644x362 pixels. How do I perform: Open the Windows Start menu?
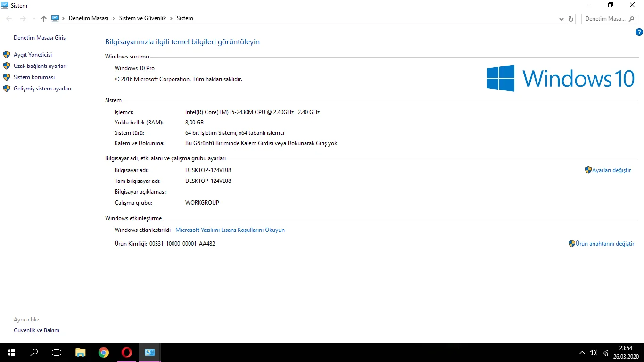[x=11, y=353]
